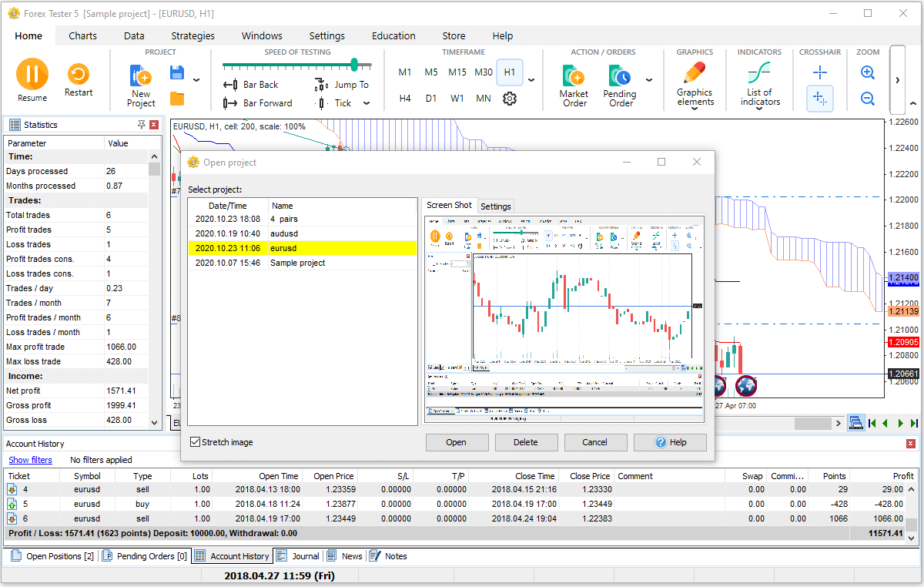Select the H1 timeframe toggle

510,72
